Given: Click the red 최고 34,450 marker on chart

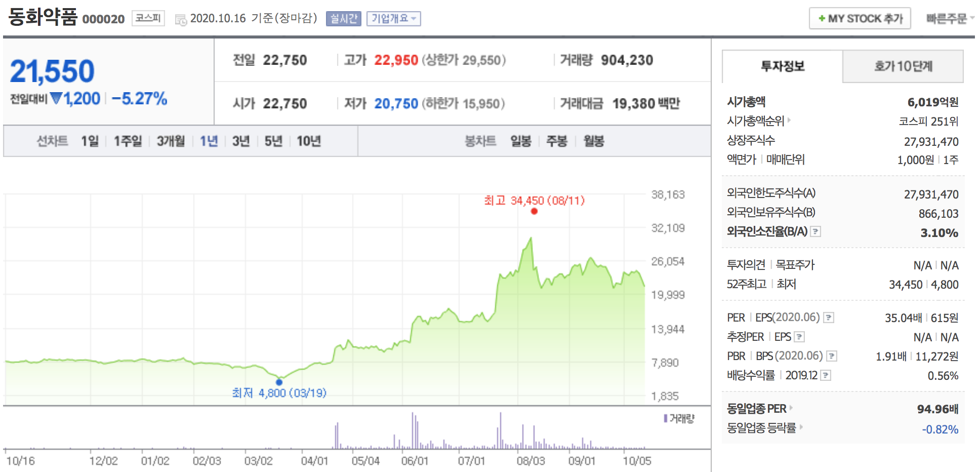Looking at the screenshot, I should tap(534, 211).
